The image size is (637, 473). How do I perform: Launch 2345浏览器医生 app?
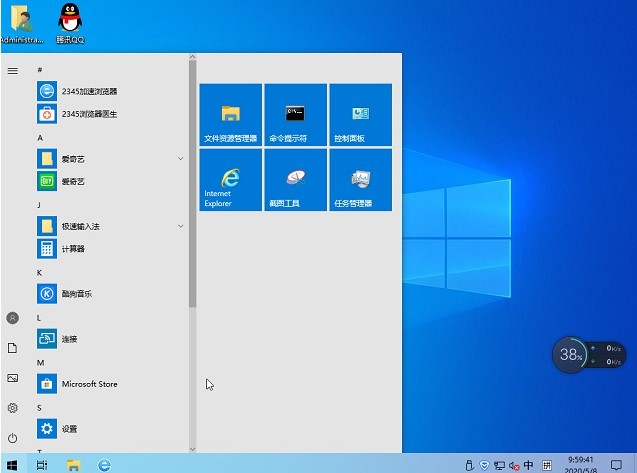coord(90,114)
